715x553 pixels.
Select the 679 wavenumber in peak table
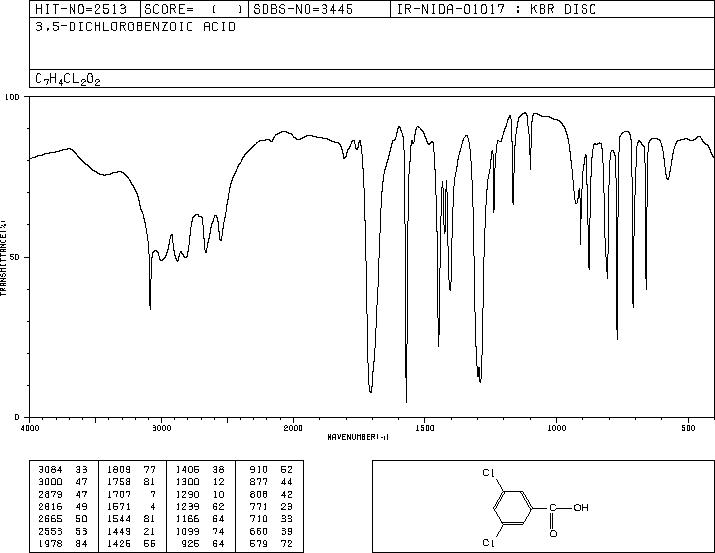pyautogui.click(x=259, y=544)
